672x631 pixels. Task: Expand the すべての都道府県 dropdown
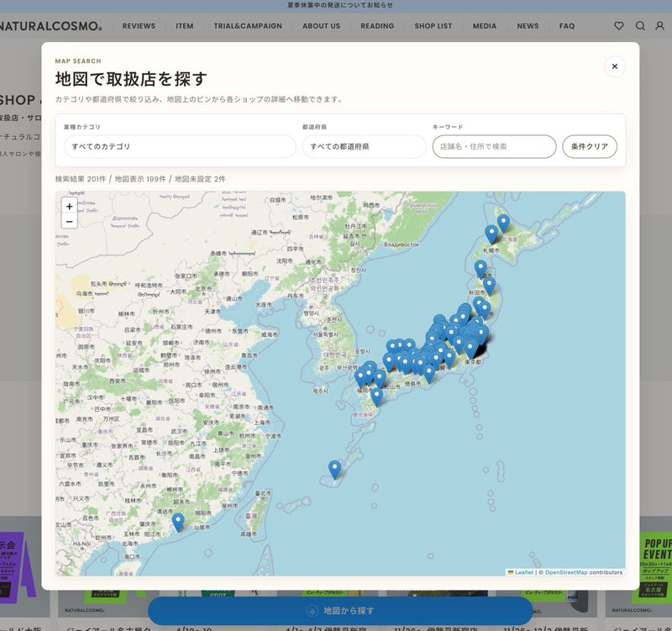(x=364, y=146)
